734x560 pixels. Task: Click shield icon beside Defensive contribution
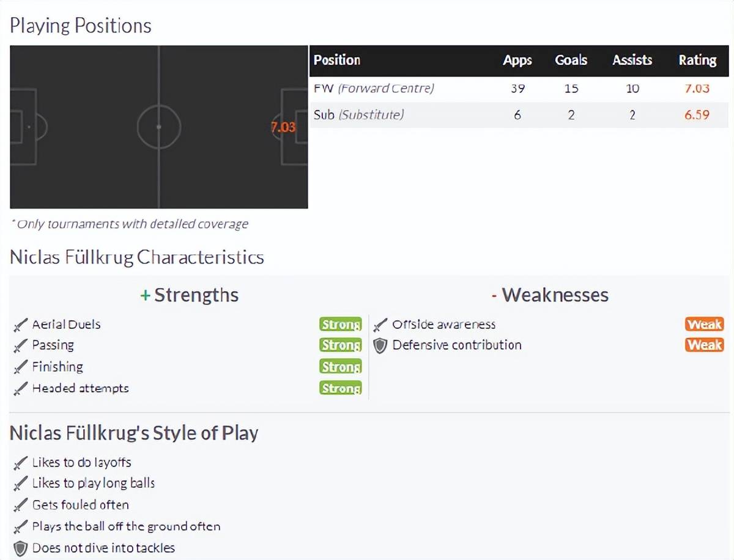coord(380,345)
